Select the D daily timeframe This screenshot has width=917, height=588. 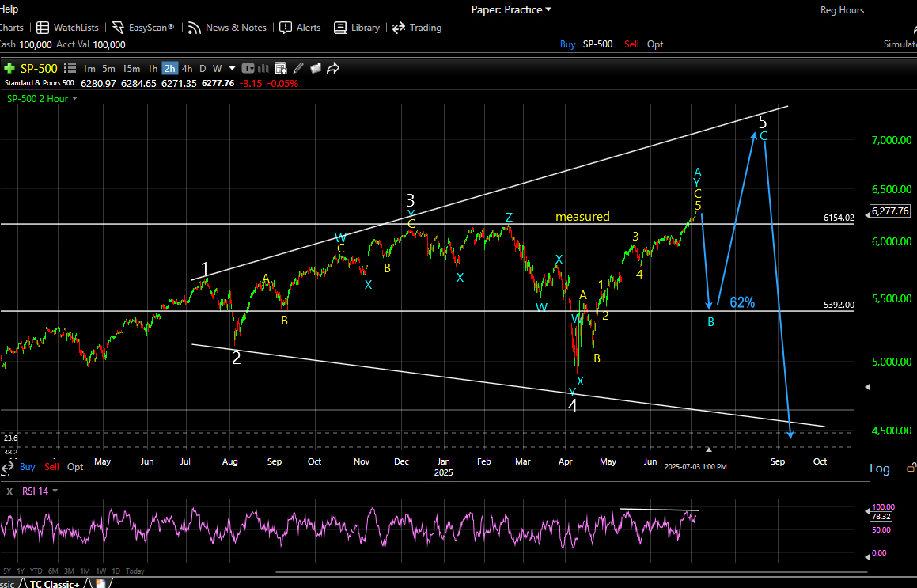(x=203, y=68)
